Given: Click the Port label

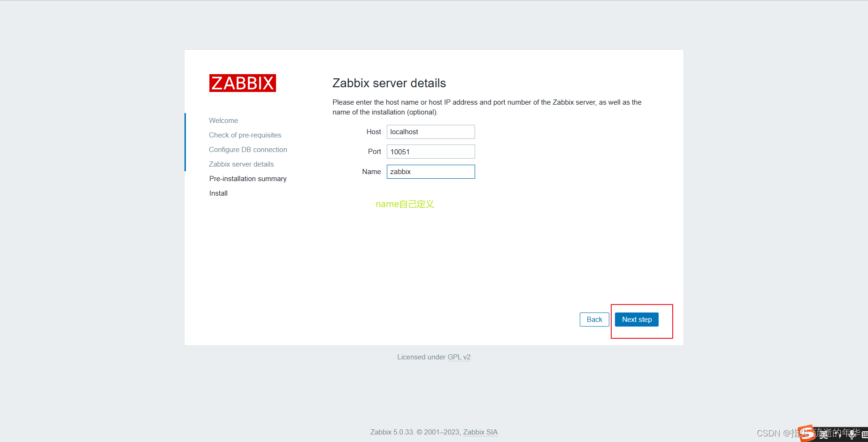Looking at the screenshot, I should pos(375,152).
